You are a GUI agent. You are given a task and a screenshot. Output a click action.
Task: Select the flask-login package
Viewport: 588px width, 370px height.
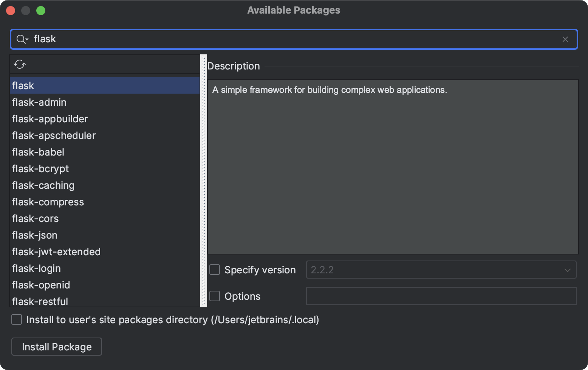pyautogui.click(x=76, y=268)
